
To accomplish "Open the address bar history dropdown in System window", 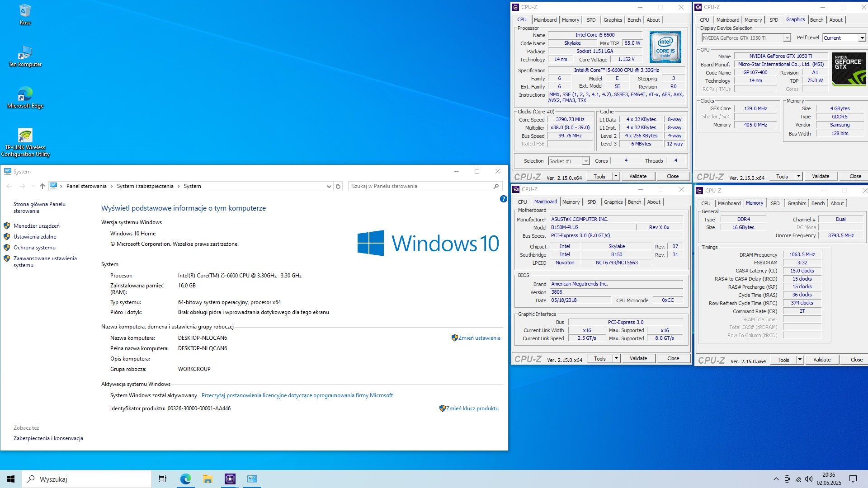I will click(x=329, y=186).
